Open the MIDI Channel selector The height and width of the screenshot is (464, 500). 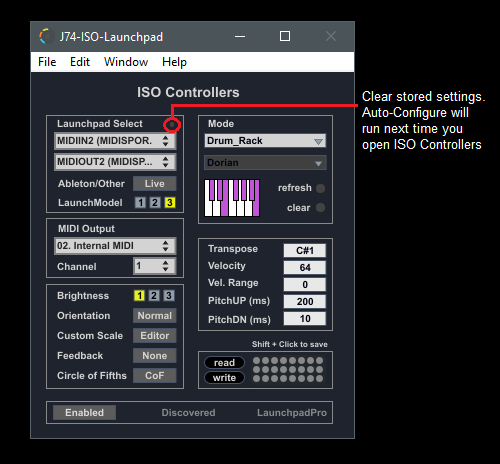[154, 266]
